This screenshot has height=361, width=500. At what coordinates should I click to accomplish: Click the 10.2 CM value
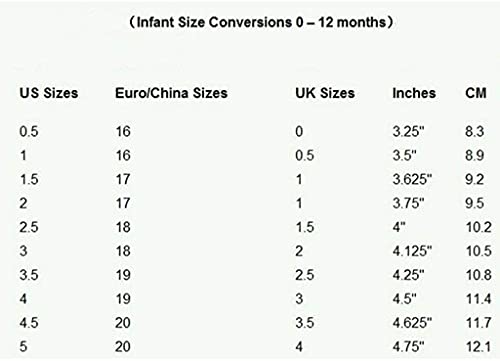pos(479,227)
